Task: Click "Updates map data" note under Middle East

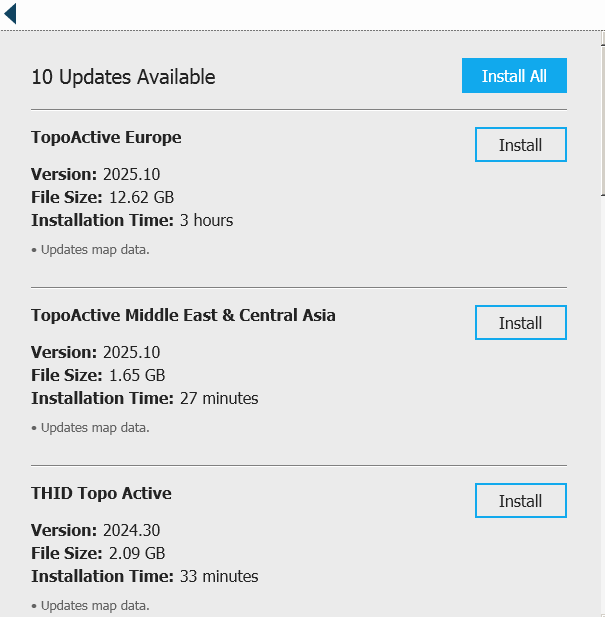Action: point(91,427)
